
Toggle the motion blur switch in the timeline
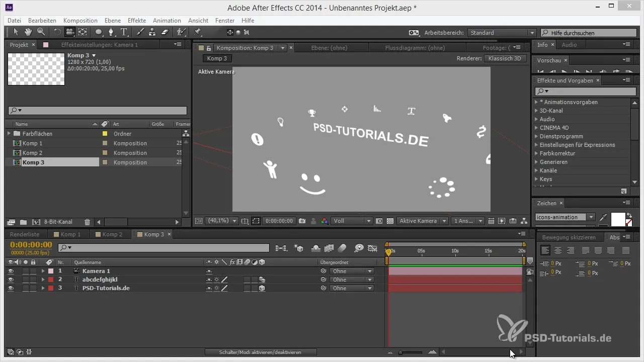(343, 248)
